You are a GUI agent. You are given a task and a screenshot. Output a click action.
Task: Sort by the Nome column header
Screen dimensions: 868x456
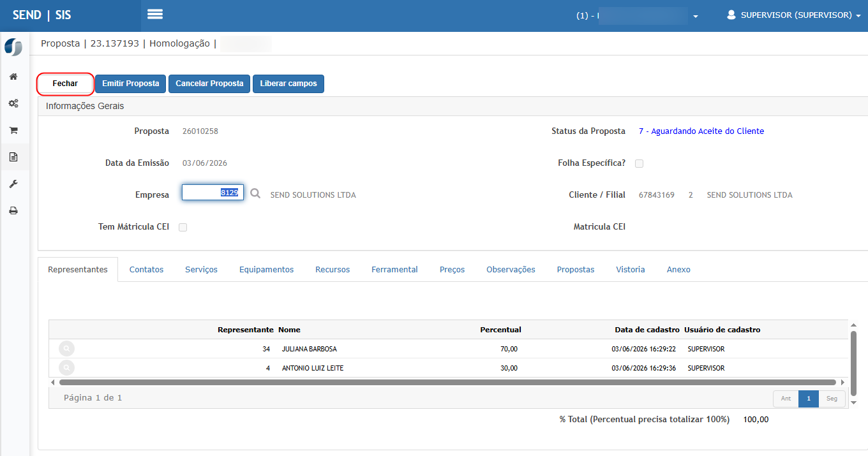[289, 330]
